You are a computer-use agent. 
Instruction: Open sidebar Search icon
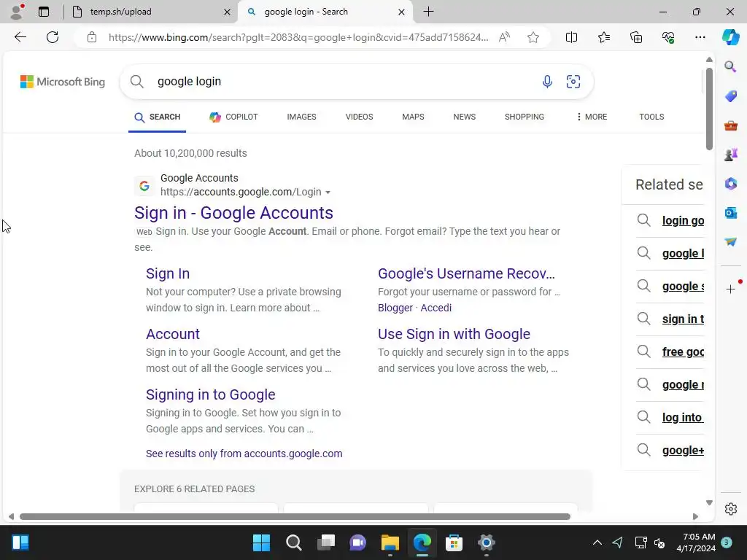[x=730, y=66]
